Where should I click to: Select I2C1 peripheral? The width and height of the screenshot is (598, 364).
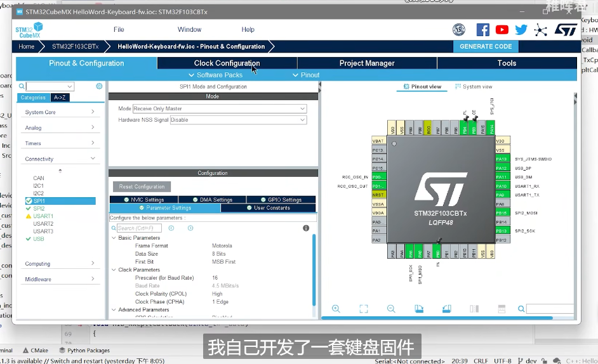pos(38,186)
